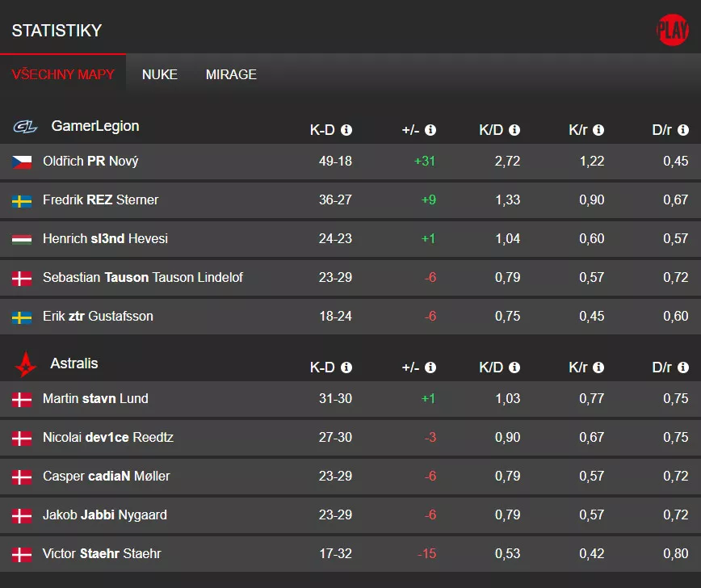
Task: Click the Swedish flag beside Fredrik REZ Sterner
Action: (x=22, y=199)
